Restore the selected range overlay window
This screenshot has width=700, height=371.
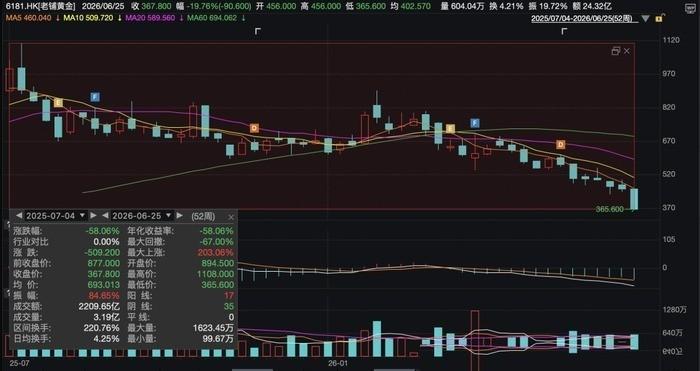coord(616,51)
